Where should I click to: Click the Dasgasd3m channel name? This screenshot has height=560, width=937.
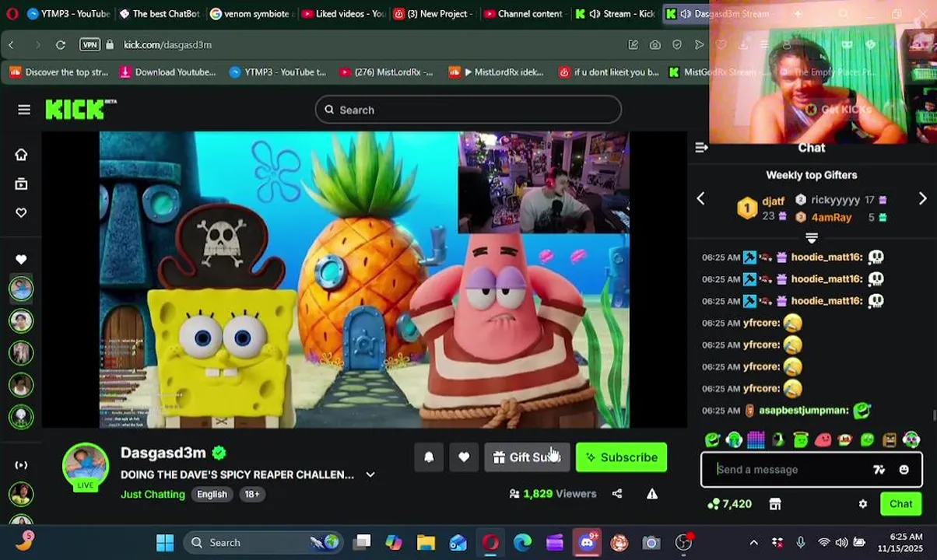coord(163,453)
